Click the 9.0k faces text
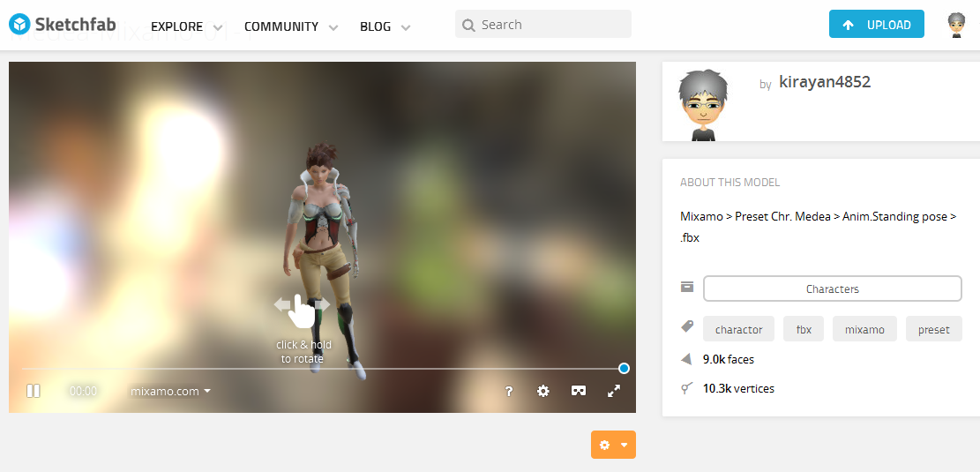980x472 pixels. pyautogui.click(x=728, y=359)
